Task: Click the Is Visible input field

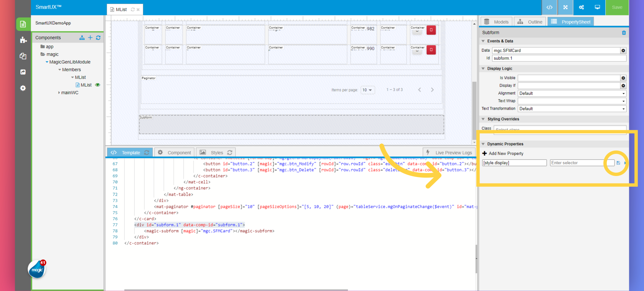Action: 569,78
